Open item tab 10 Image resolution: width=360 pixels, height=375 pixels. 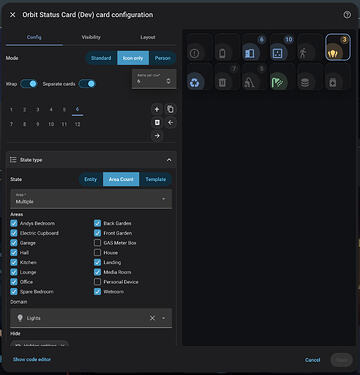(x=51, y=124)
